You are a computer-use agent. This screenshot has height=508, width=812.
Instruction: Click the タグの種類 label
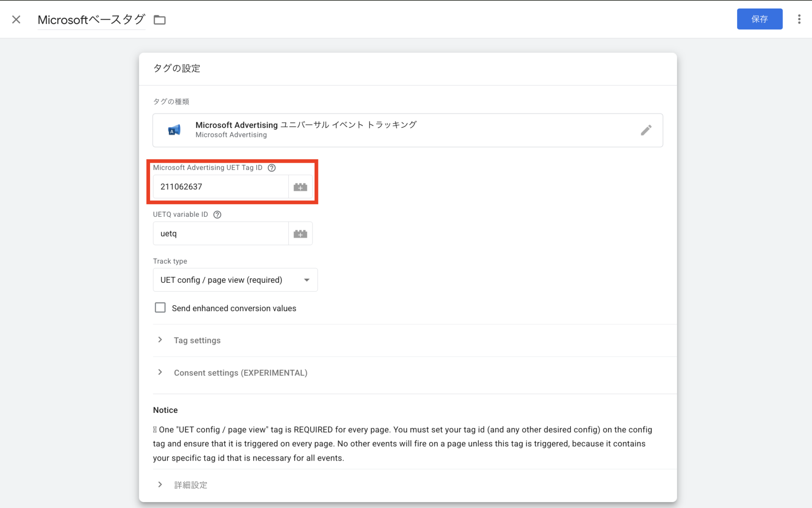[171, 101]
